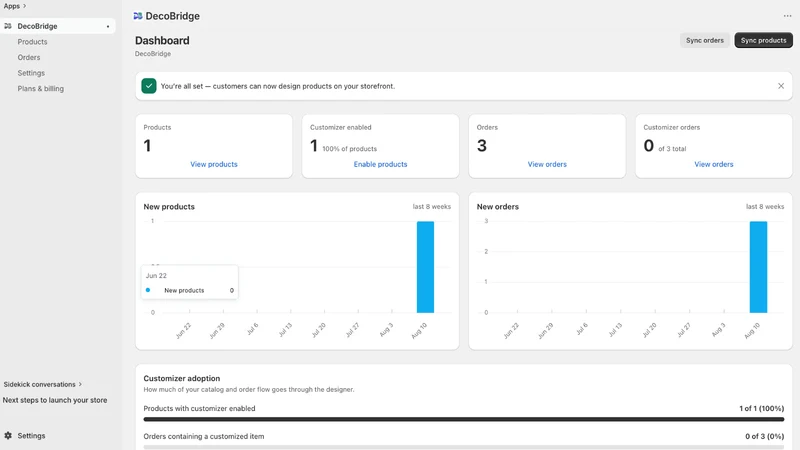
Task: Open the Orders sidebar menu item
Action: 29,58
